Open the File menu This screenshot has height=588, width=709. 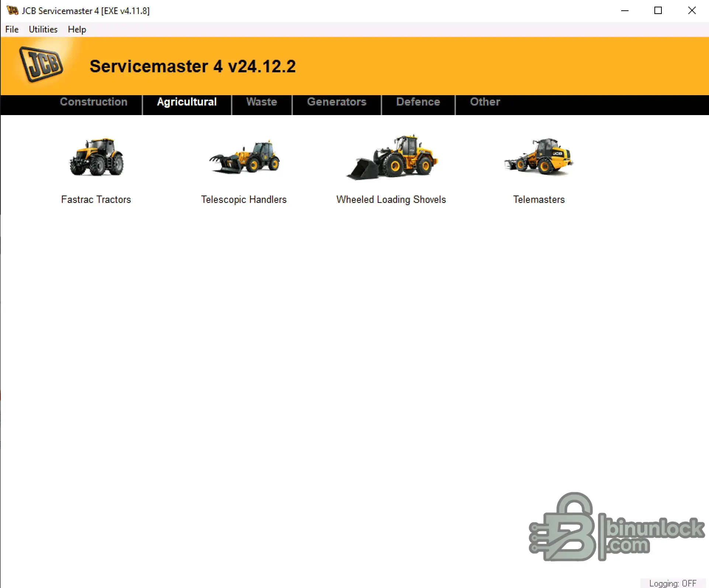(12, 30)
